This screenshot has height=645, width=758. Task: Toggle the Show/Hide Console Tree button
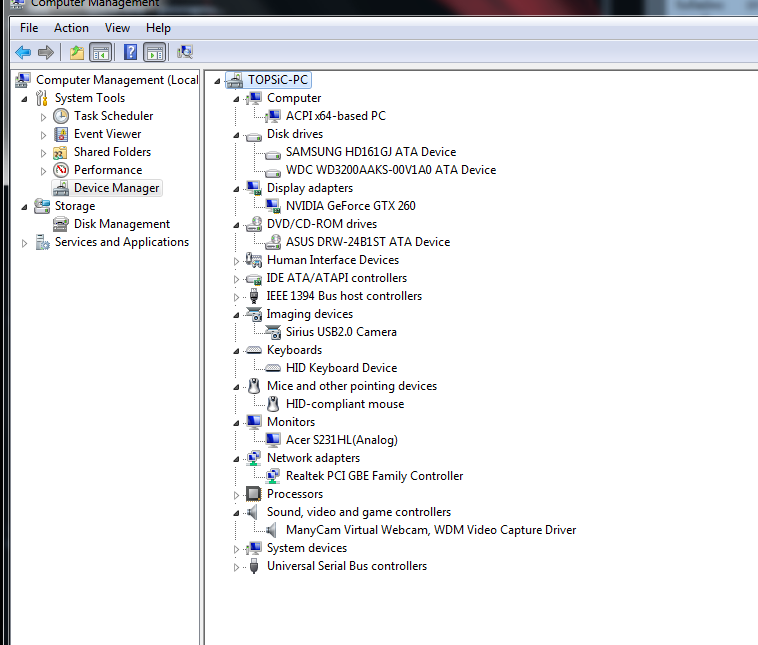(100, 52)
